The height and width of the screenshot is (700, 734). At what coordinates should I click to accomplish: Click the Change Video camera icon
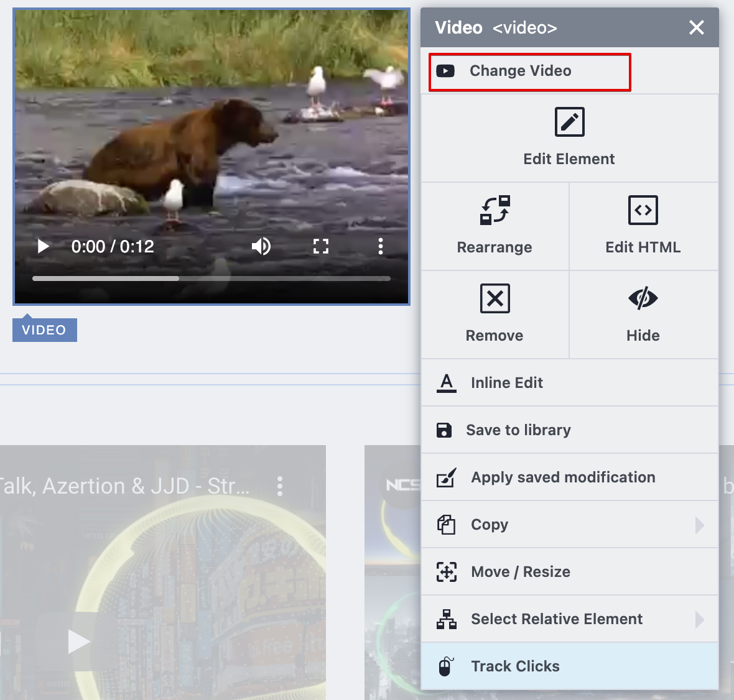pyautogui.click(x=445, y=71)
